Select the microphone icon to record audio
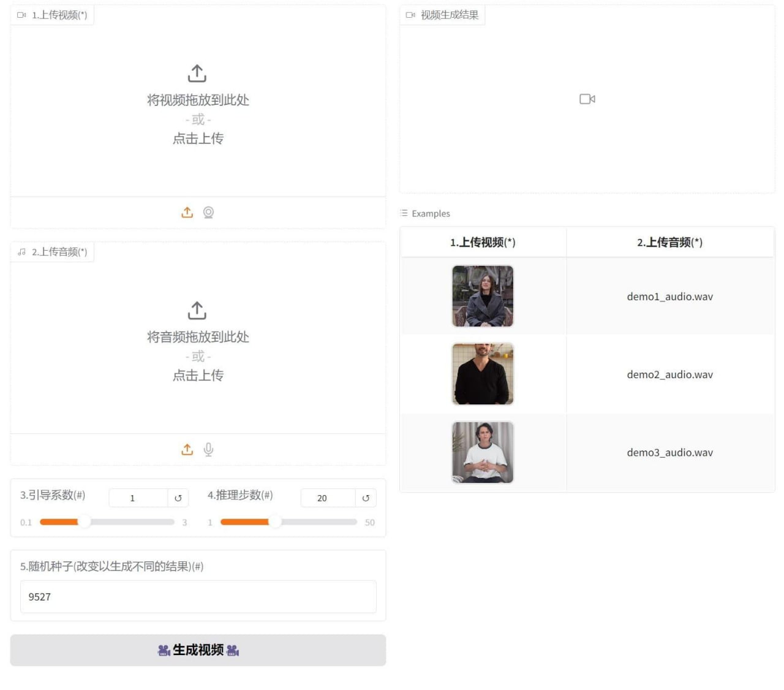 [208, 449]
